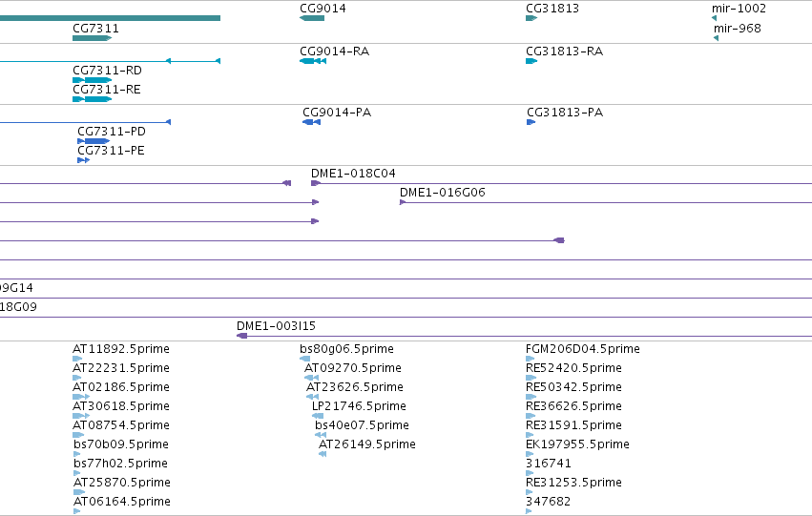
Task: Click the CG7311 gene bar
Action: coord(93,38)
